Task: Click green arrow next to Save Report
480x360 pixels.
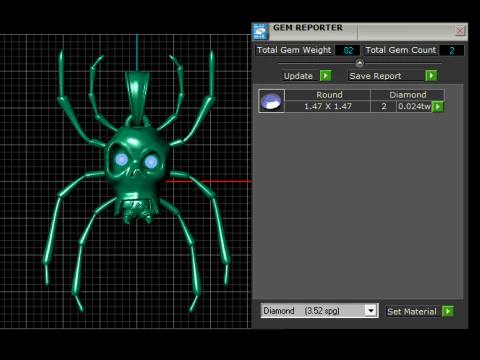Action: point(431,76)
